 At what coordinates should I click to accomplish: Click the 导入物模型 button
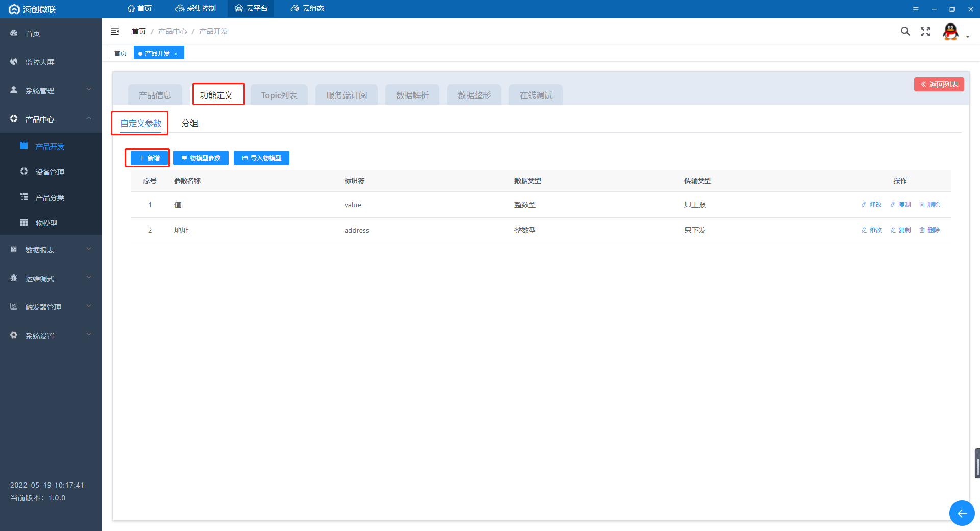coord(261,158)
